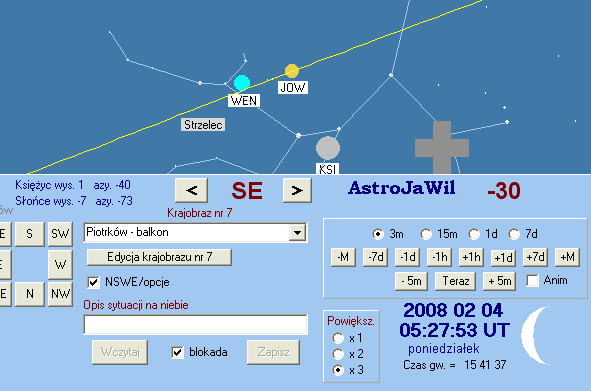Click the Opis sytuacji na niebie field
591x391 pixels.
[196, 325]
